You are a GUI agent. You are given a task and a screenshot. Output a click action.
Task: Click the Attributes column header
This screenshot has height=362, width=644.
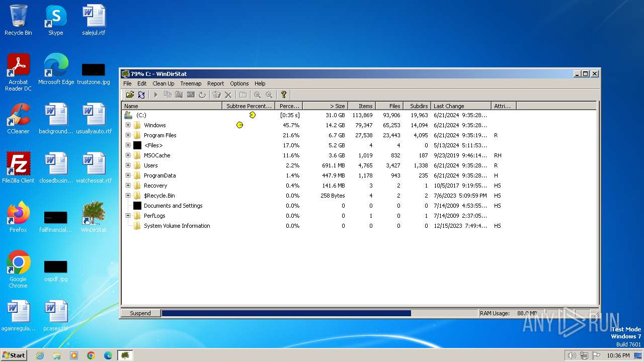point(504,106)
